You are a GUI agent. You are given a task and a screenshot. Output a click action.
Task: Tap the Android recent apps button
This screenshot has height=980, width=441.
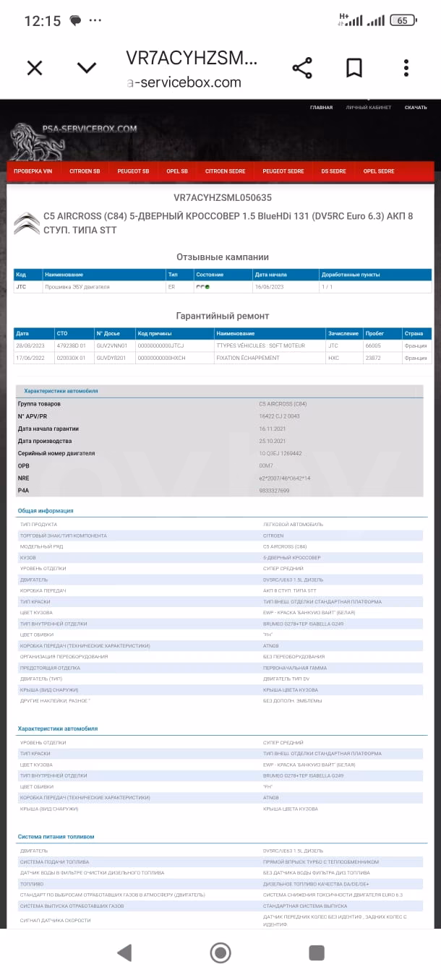click(317, 953)
